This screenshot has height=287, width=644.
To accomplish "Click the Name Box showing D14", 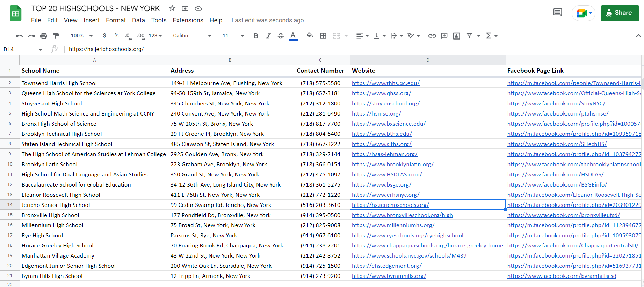I will [x=20, y=50].
